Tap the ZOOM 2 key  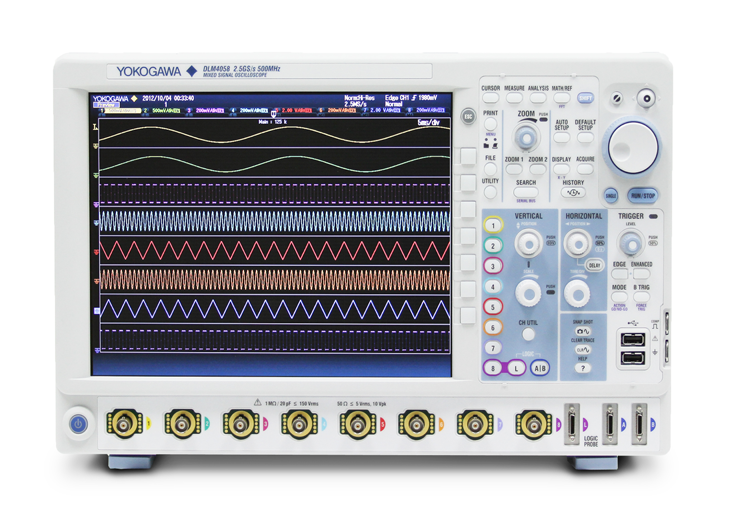tap(538, 169)
